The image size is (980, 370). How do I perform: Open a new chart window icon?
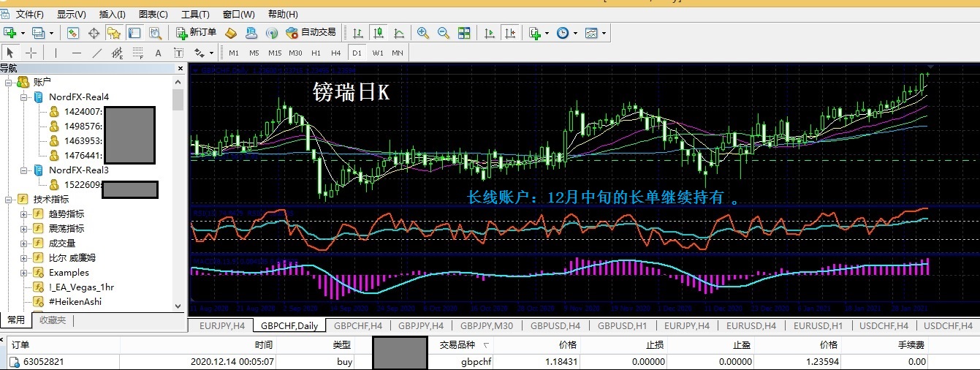(x=10, y=33)
